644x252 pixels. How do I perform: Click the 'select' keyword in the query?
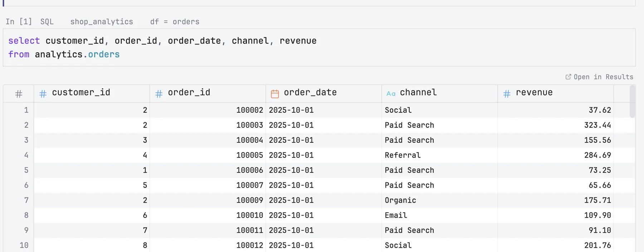pyautogui.click(x=24, y=41)
